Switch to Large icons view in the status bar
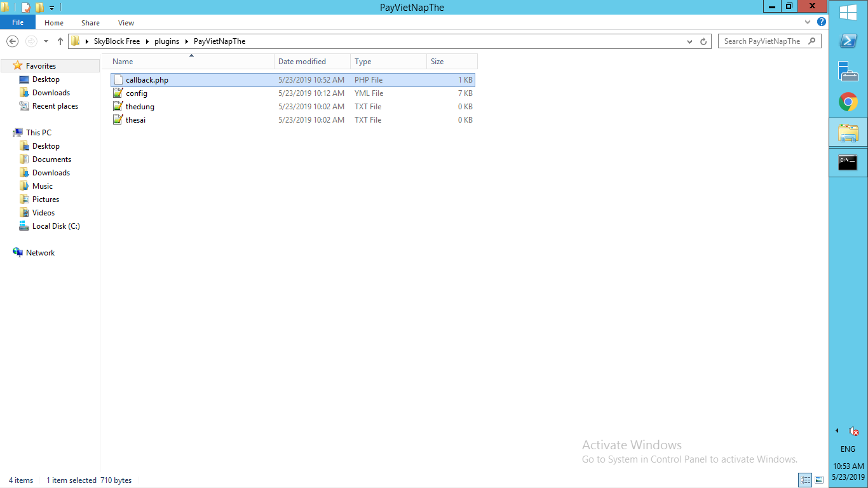Screen dimensions: 868x488 click(820, 480)
